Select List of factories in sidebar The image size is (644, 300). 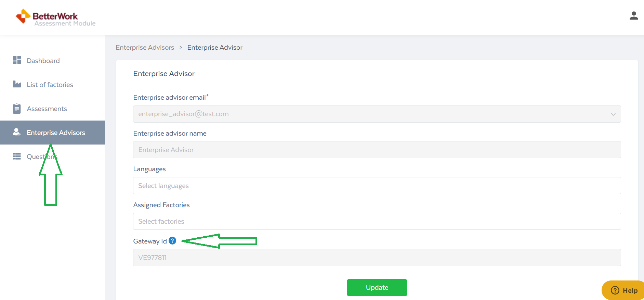pos(50,85)
